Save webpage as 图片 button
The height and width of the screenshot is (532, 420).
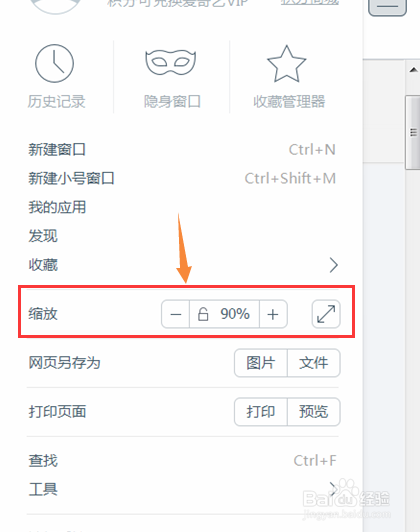[x=261, y=363]
